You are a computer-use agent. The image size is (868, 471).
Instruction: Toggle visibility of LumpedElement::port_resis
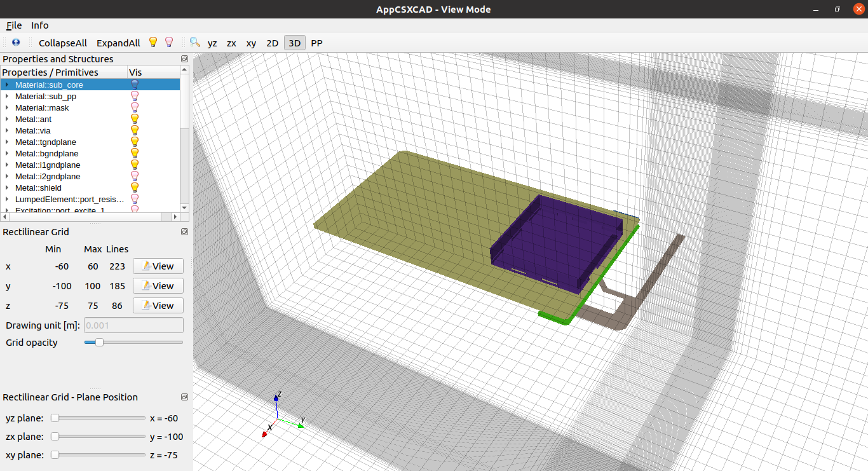point(134,199)
